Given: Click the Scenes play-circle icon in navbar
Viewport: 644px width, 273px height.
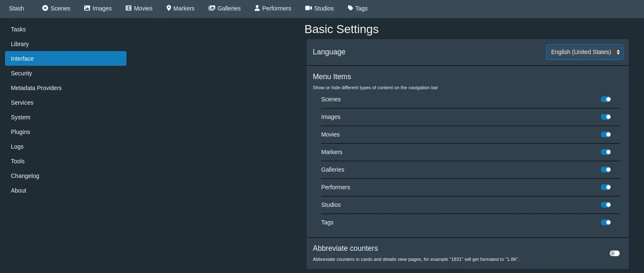Looking at the screenshot, I should pos(45,8).
